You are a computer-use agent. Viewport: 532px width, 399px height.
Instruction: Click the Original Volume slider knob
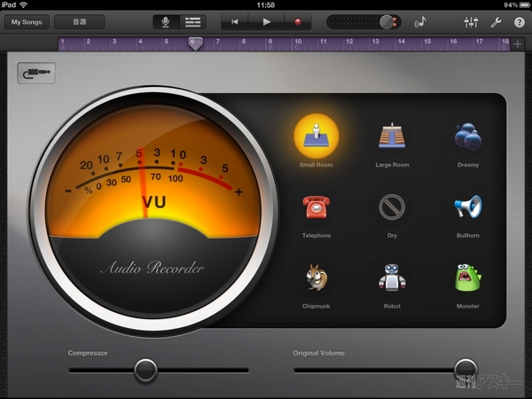coord(465,370)
